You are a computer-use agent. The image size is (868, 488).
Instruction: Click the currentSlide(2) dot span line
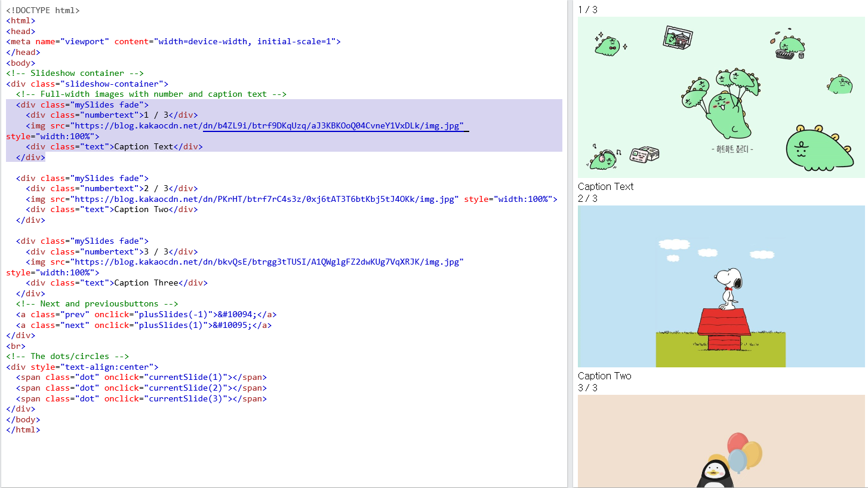(x=141, y=388)
